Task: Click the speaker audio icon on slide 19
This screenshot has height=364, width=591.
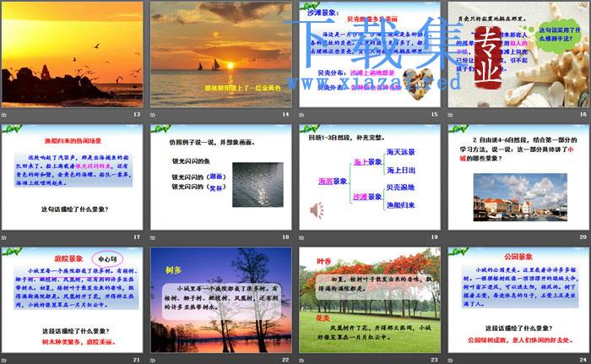Action: click(x=317, y=210)
